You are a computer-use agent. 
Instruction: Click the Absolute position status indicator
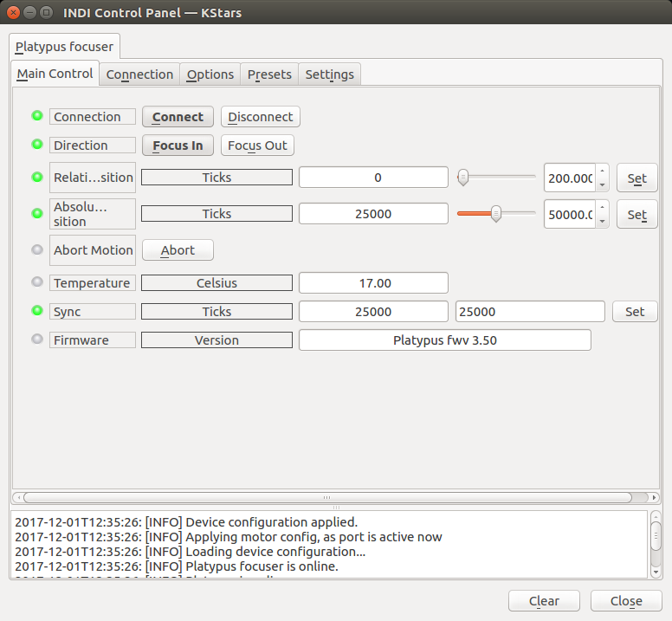tap(37, 213)
